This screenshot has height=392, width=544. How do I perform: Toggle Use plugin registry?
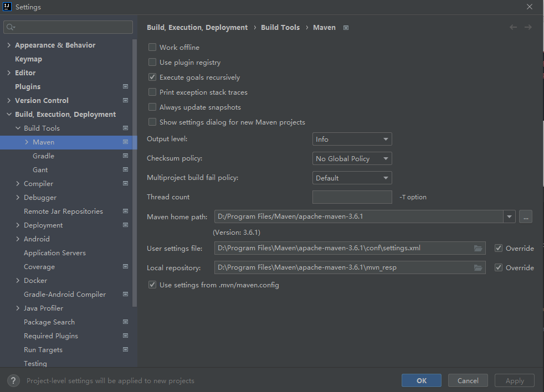[152, 62]
